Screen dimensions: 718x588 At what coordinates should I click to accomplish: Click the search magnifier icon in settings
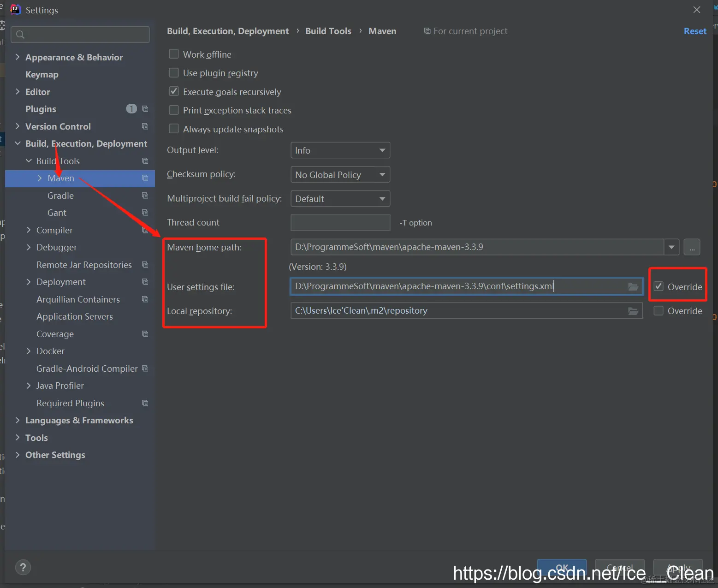coord(20,35)
